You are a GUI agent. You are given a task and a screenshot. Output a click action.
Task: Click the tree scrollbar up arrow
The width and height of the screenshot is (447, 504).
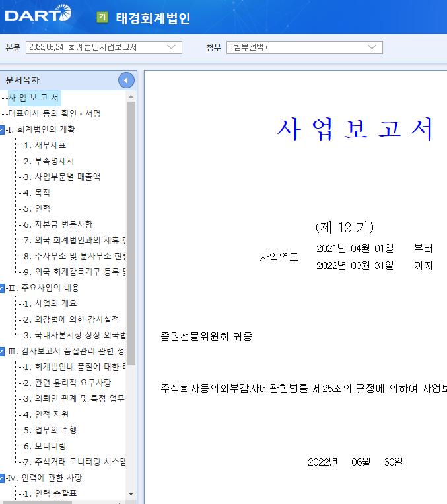[x=131, y=96]
